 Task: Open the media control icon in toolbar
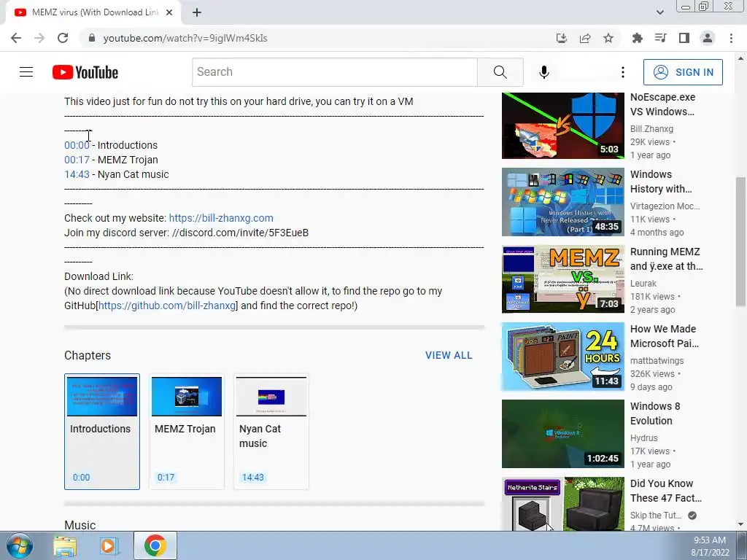click(x=660, y=38)
